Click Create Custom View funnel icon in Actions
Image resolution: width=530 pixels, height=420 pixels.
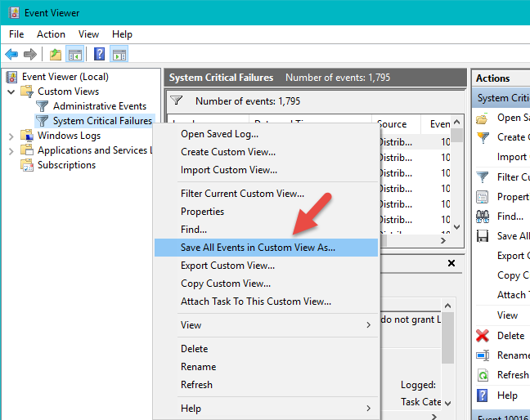(483, 138)
